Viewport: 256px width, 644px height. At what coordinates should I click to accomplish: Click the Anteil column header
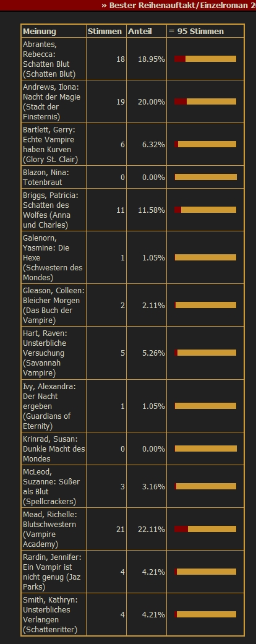pyautogui.click(x=140, y=31)
